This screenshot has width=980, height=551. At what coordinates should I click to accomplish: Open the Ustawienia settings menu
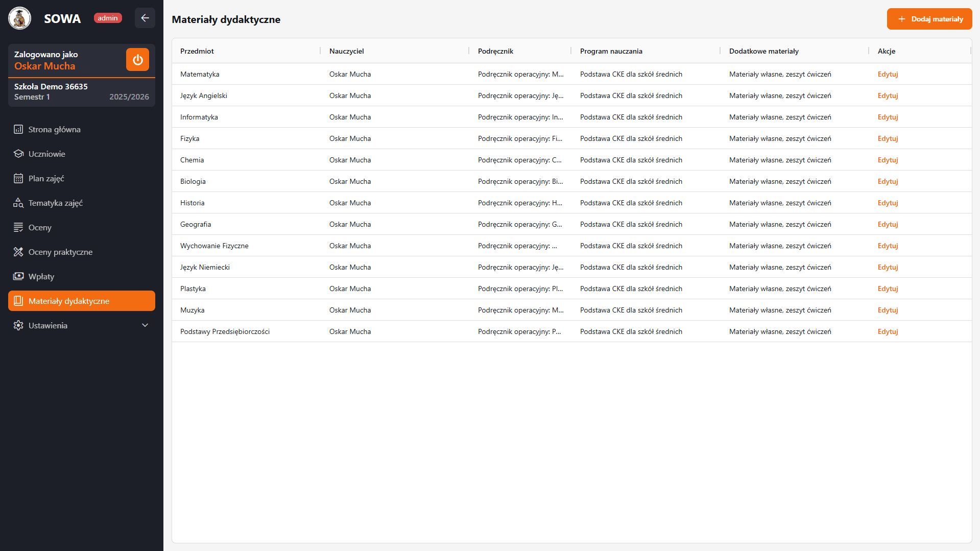click(x=48, y=325)
